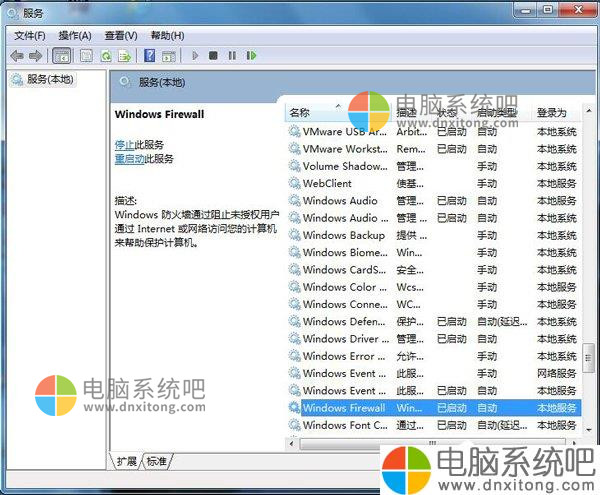Open the Properties toolbar icon
This screenshot has height=495, width=600.
(86, 56)
